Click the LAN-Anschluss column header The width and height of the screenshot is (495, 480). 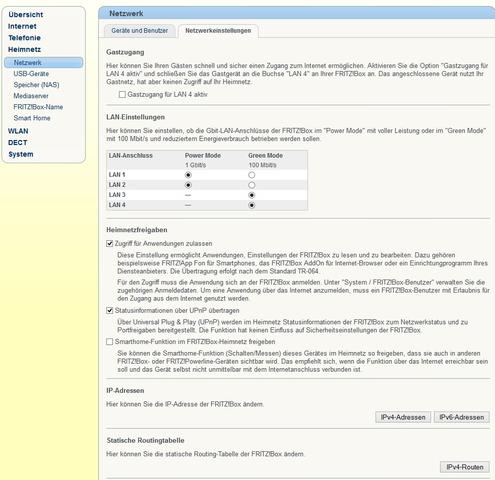pyautogui.click(x=130, y=156)
